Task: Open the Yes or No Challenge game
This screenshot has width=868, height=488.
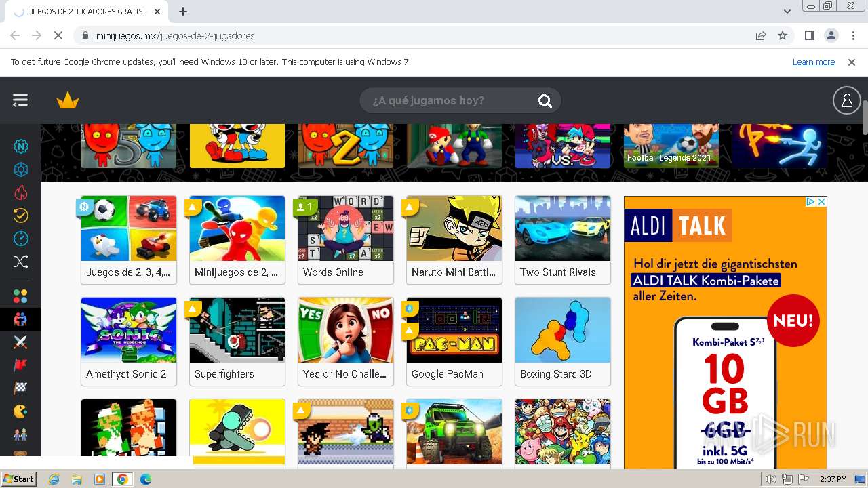Action: pos(346,342)
